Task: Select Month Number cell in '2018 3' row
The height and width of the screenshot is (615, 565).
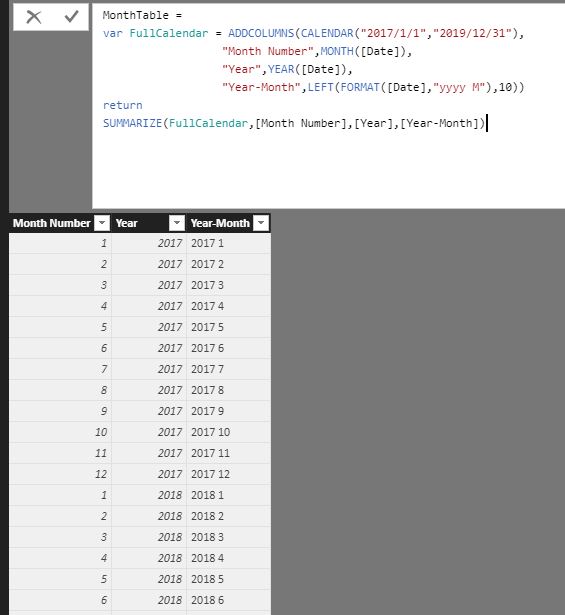Action: 60,537
